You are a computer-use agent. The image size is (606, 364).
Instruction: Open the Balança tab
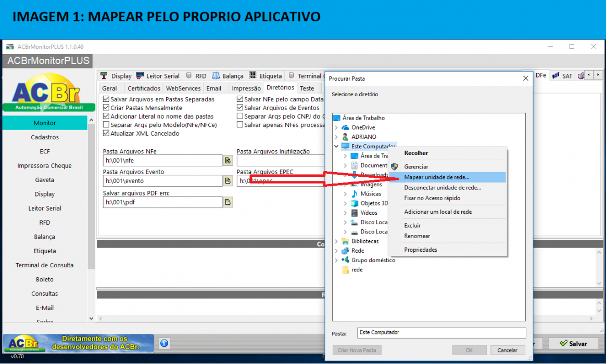click(x=228, y=75)
